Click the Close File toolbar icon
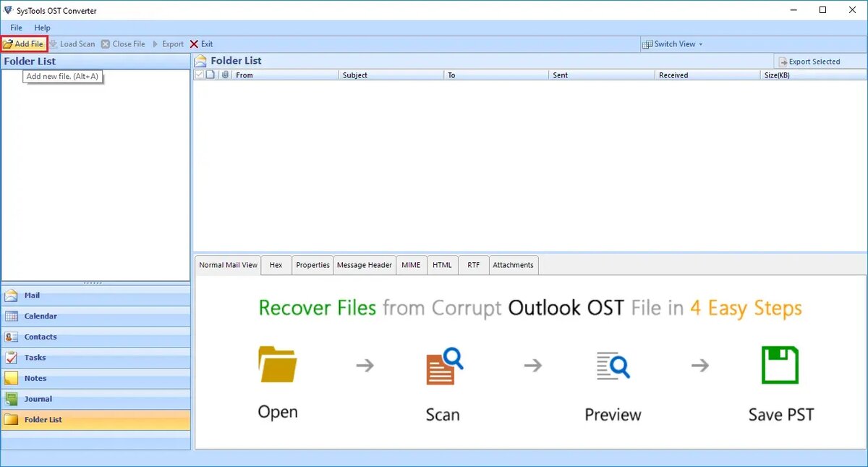This screenshot has width=868, height=467. pos(123,43)
